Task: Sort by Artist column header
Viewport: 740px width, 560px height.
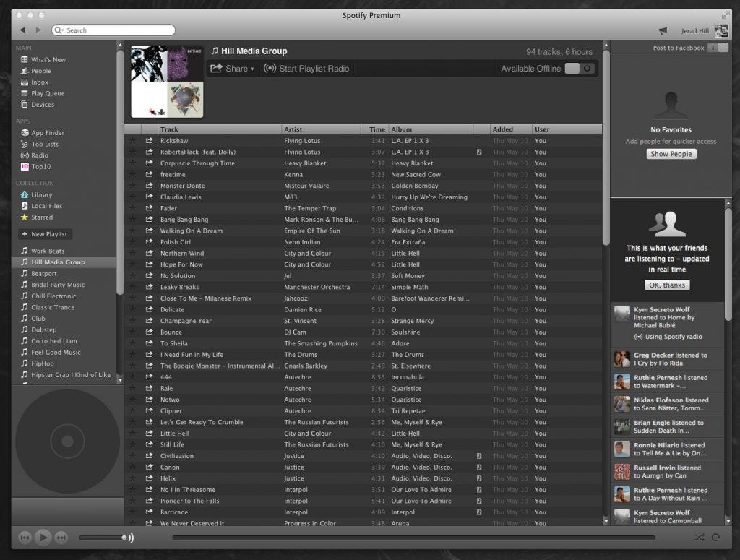Action: click(x=322, y=129)
